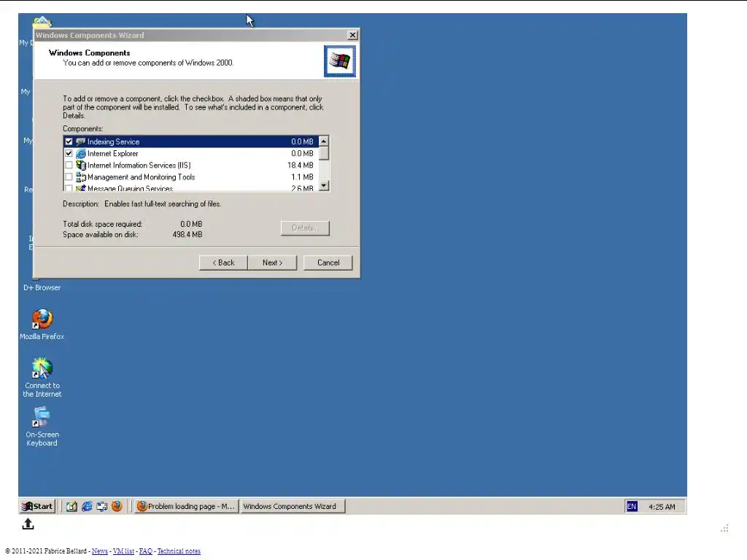Image resolution: width=747 pixels, height=560 pixels.
Task: Close the wizard with the X button
Action: [x=352, y=35]
